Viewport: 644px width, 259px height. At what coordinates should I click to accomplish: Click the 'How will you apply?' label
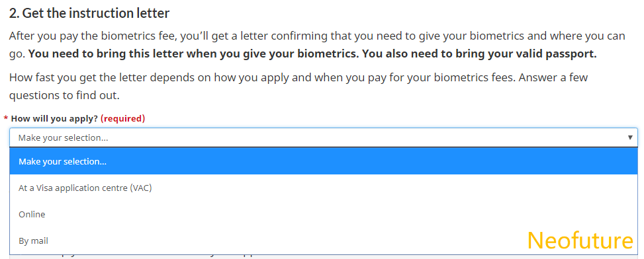[54, 119]
